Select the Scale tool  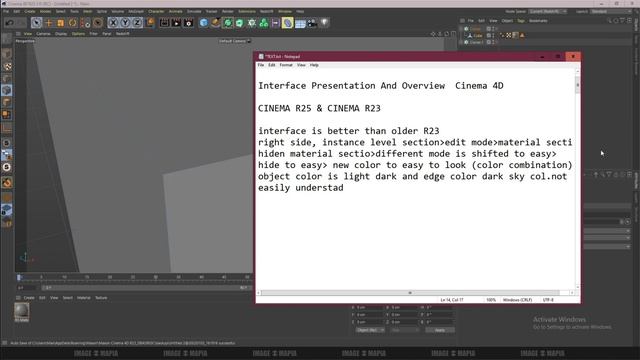60,23
